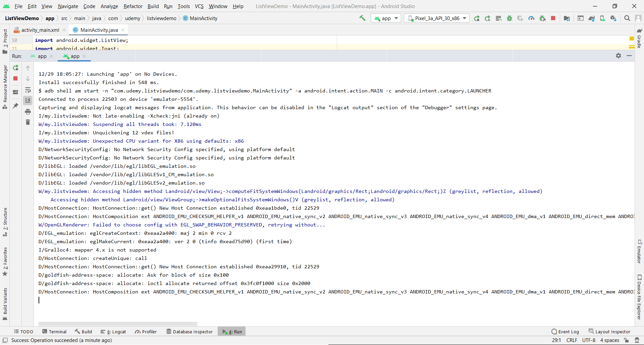Viewport: 644px width, 345px height.
Task: Rerun the app from the main toolbar
Action: (x=477, y=18)
